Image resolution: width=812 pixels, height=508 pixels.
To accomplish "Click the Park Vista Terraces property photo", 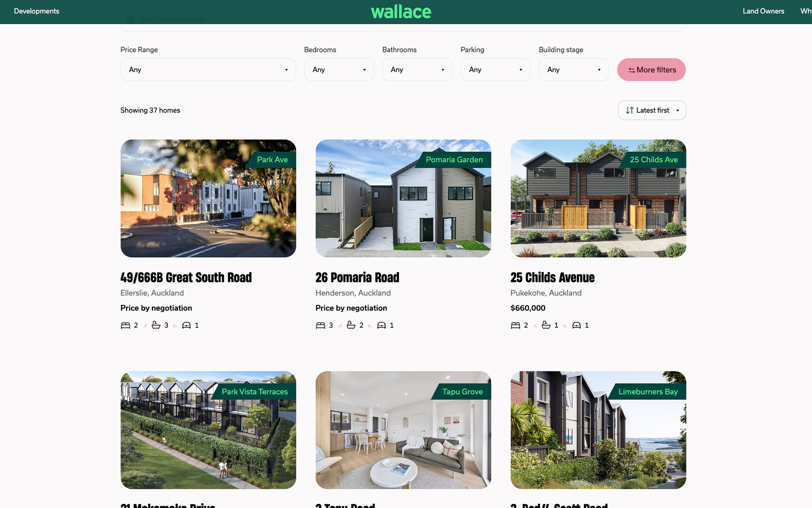I will (x=208, y=430).
